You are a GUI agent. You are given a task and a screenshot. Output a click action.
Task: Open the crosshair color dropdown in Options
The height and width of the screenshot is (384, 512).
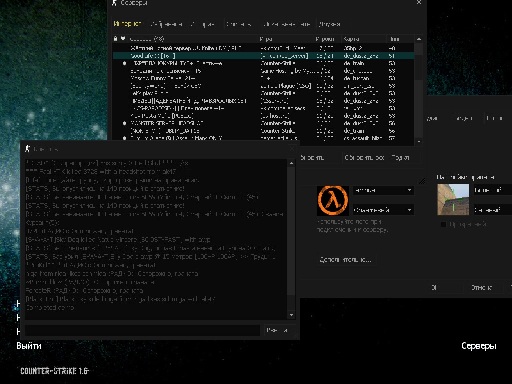[x=493, y=210]
